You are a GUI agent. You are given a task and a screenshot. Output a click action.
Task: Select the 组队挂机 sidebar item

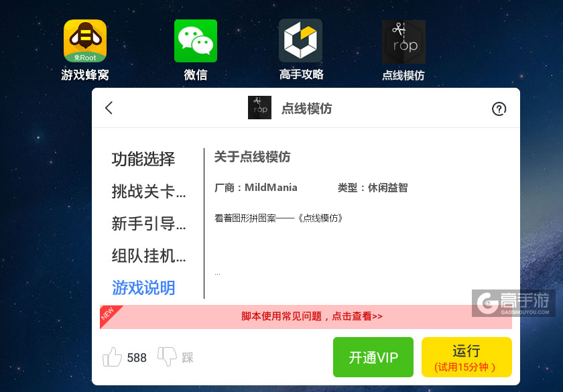point(149,256)
